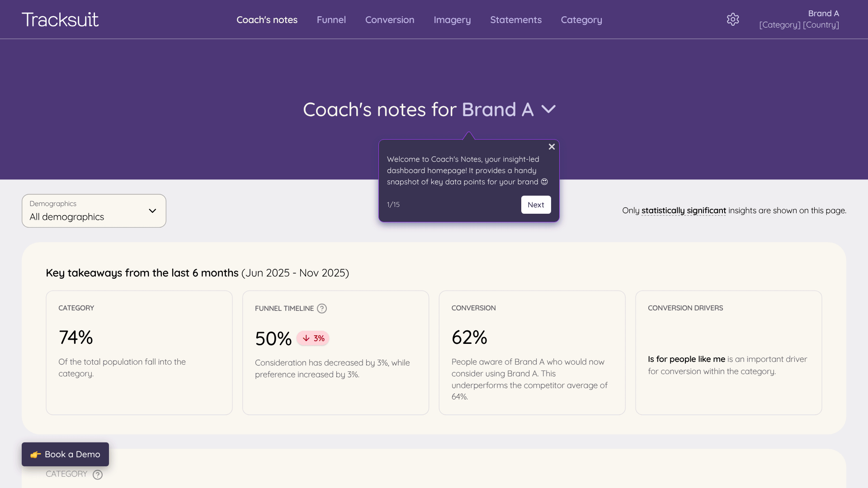Close the welcome tooltip popup
The height and width of the screenshot is (488, 868).
(552, 147)
